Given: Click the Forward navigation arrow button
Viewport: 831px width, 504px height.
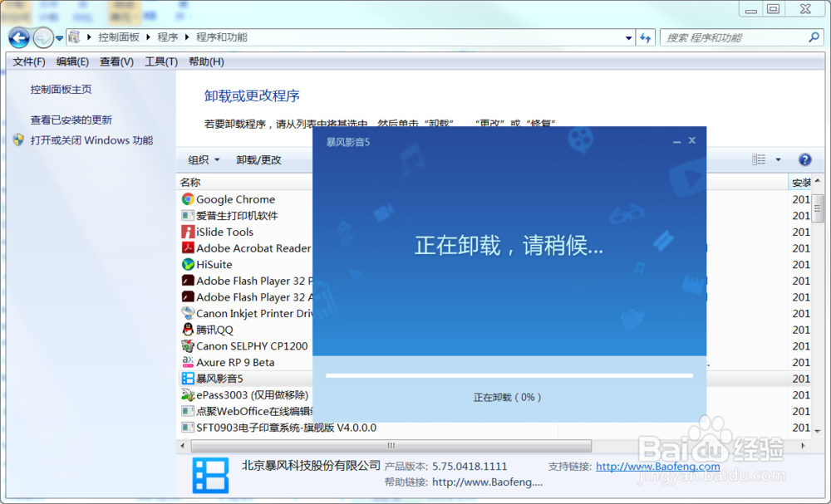Looking at the screenshot, I should click(x=42, y=37).
